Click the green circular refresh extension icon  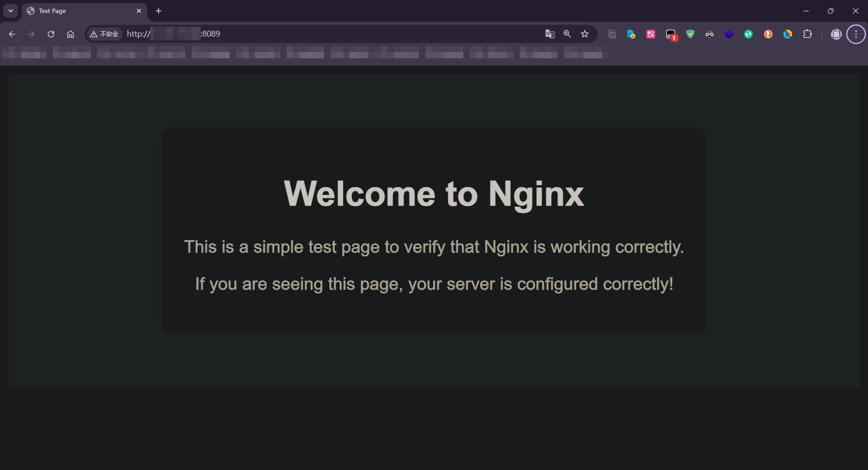(x=748, y=34)
